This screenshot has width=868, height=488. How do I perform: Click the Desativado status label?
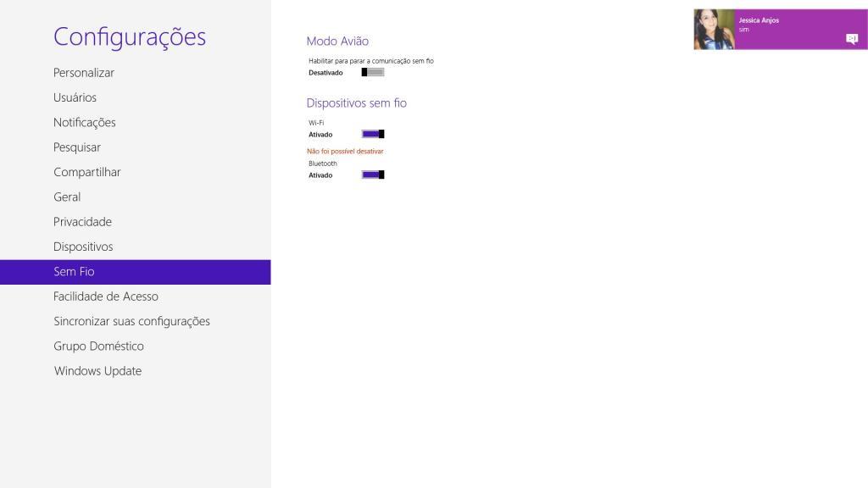[325, 73]
